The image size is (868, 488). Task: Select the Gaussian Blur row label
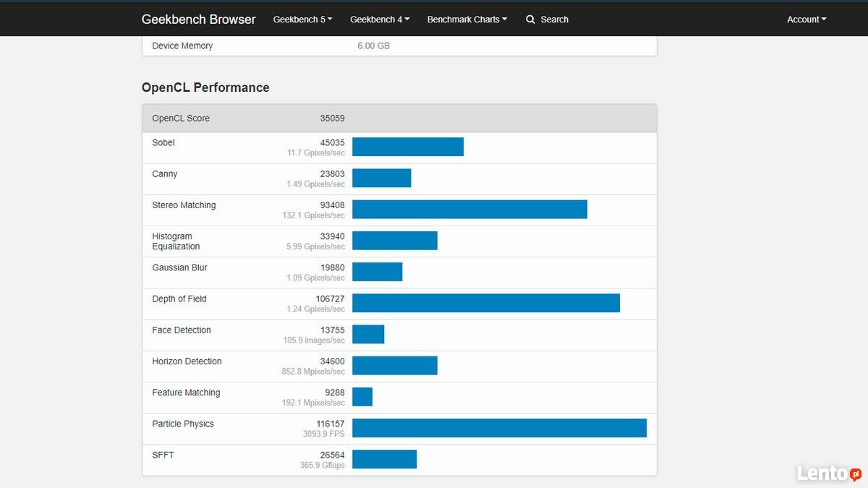click(179, 267)
